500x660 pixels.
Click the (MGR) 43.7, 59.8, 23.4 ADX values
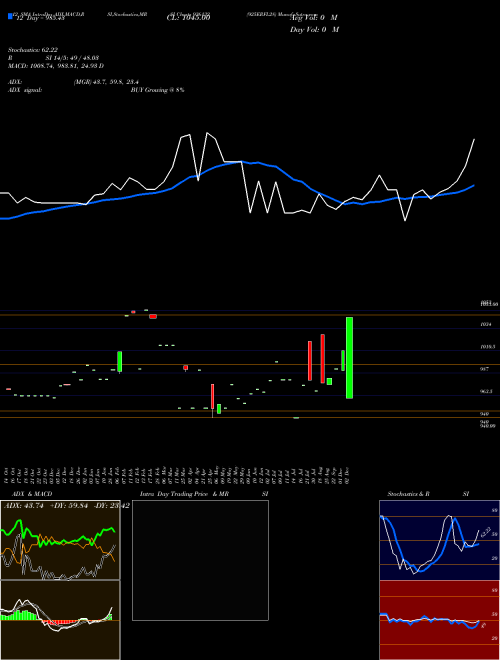[x=106, y=82]
